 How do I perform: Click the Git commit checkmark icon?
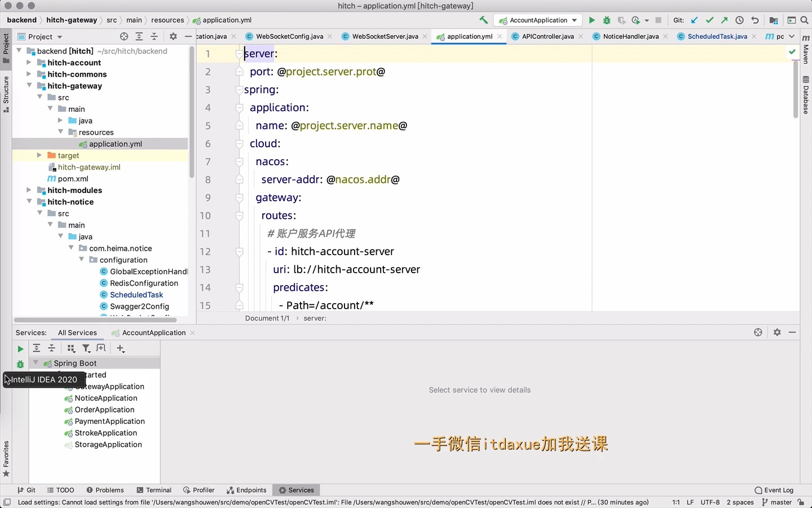point(709,20)
